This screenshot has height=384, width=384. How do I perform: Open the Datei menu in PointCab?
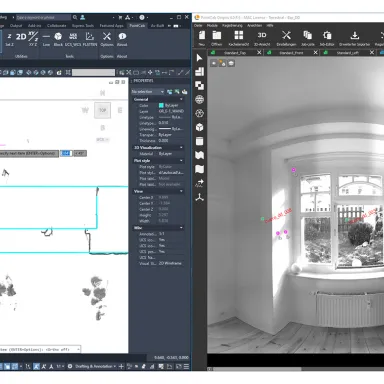coord(198,25)
